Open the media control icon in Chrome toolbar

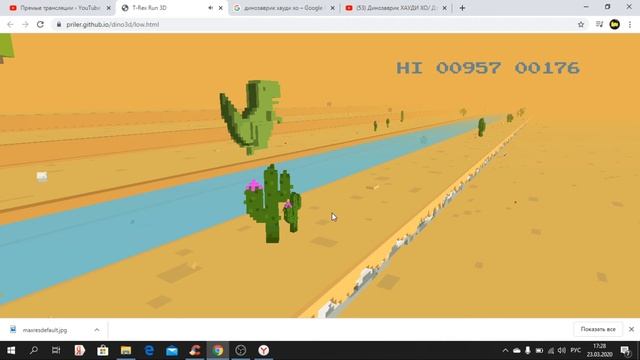click(x=599, y=24)
